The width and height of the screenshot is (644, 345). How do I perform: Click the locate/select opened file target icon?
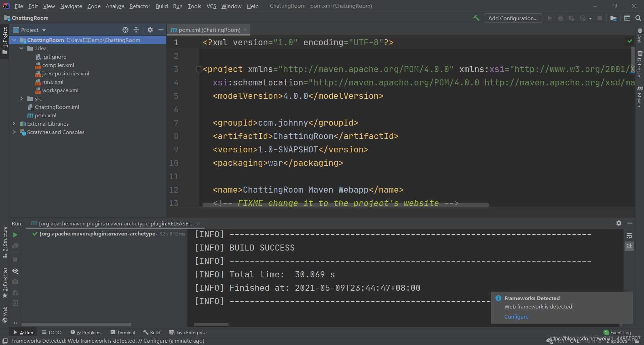[x=125, y=30]
